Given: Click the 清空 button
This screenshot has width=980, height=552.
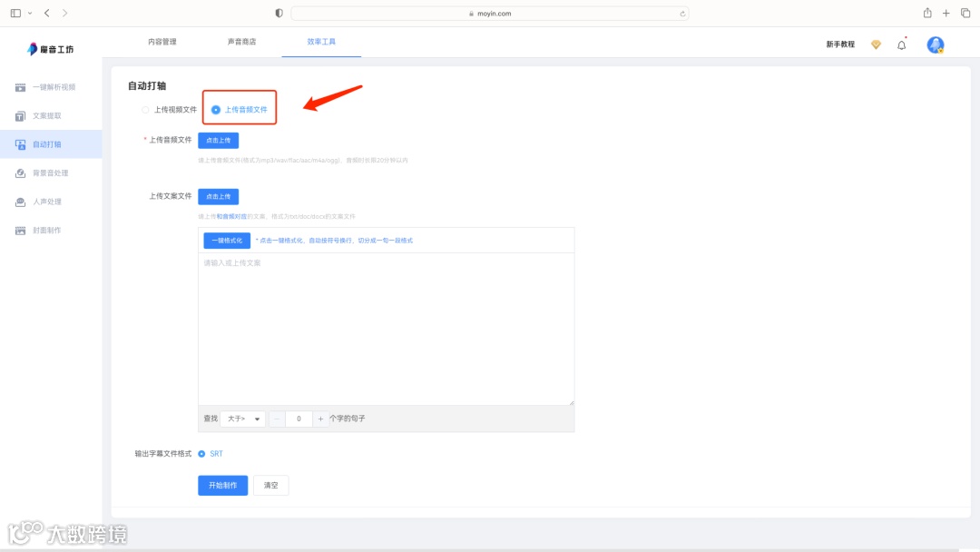Looking at the screenshot, I should pos(270,486).
